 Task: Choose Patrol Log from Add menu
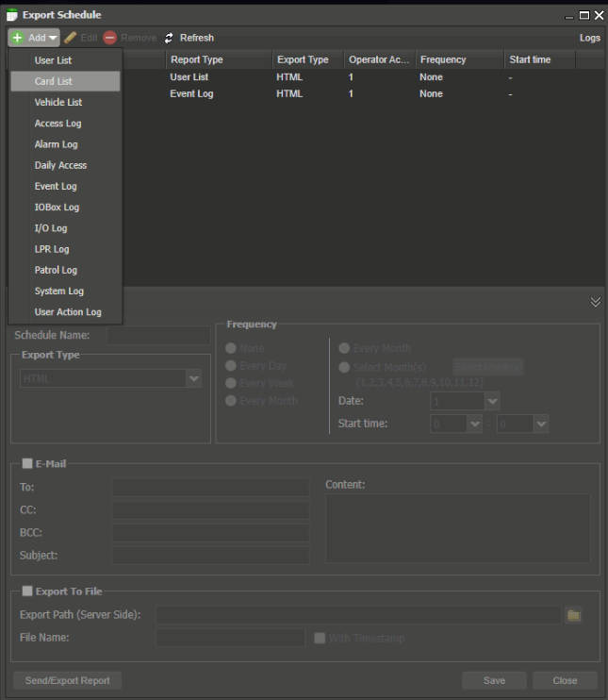click(65, 270)
